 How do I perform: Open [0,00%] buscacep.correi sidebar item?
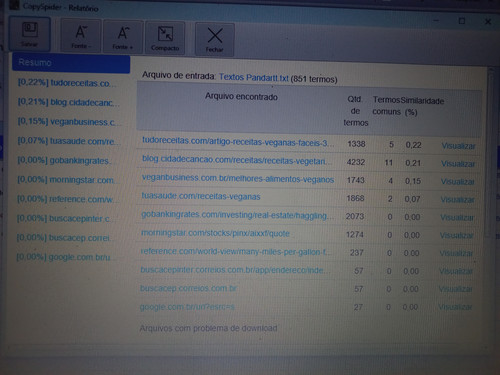(65, 238)
